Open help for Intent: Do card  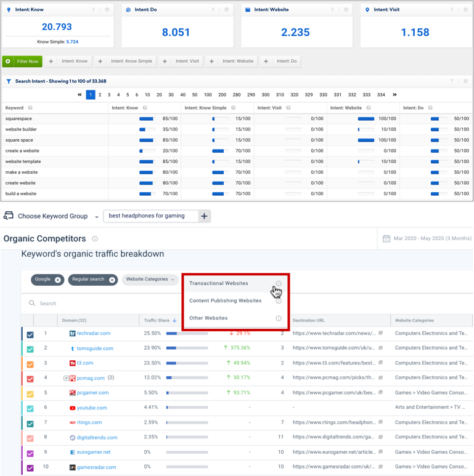pos(213,10)
